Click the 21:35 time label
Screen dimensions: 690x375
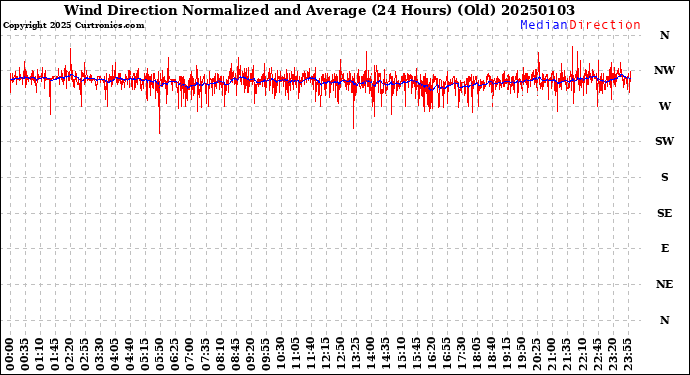click(x=566, y=354)
